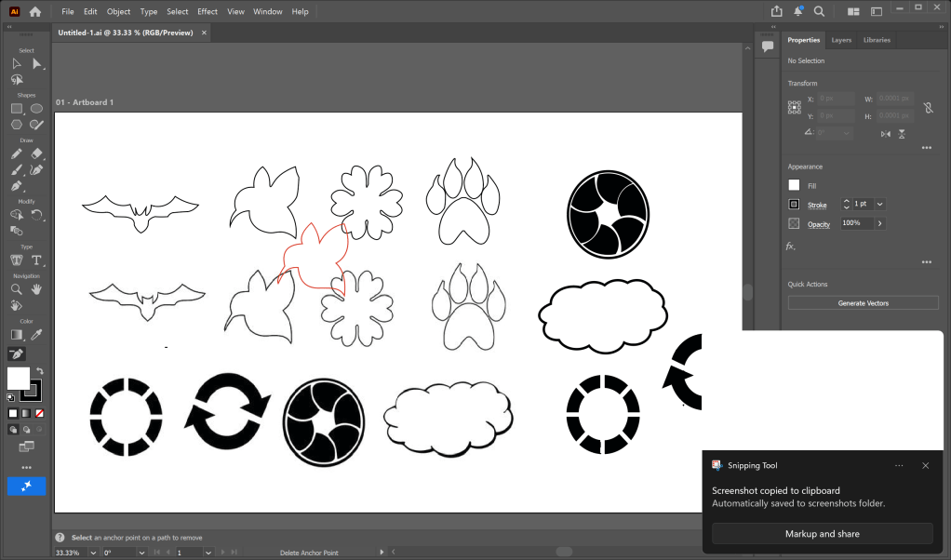This screenshot has height=560, width=951.
Task: Set paint to None in toolbar
Action: (x=37, y=413)
